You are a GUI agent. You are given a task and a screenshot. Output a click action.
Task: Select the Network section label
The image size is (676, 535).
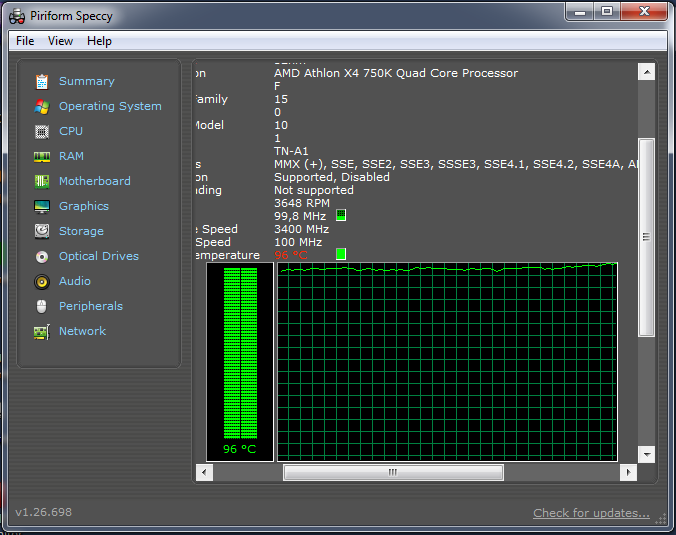(82, 331)
